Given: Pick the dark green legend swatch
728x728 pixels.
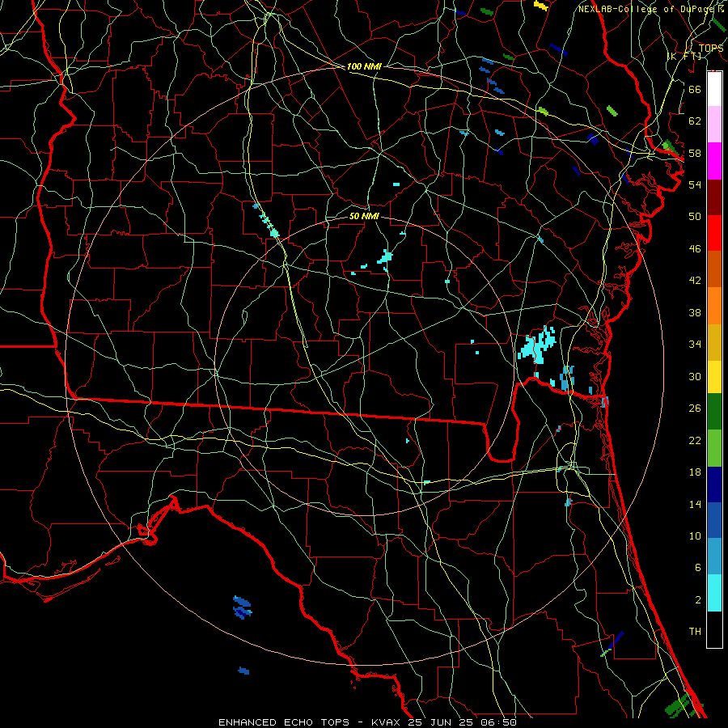Looking at the screenshot, I should click(714, 412).
